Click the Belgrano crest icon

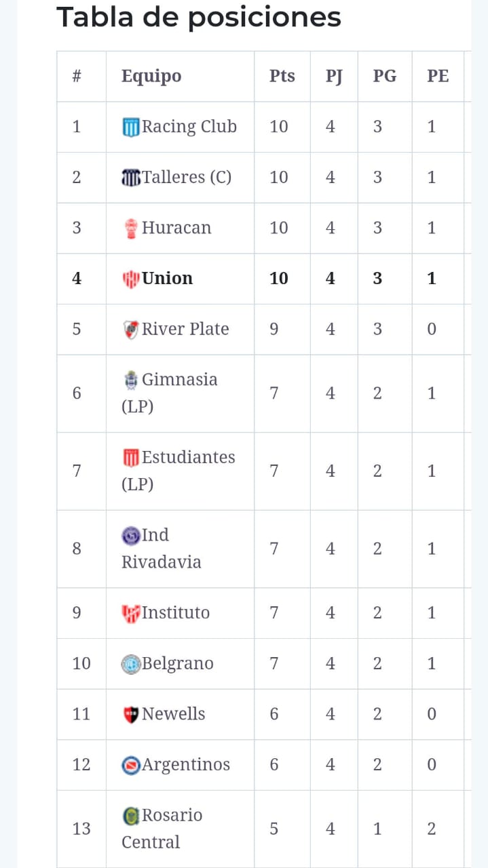pyautogui.click(x=131, y=664)
